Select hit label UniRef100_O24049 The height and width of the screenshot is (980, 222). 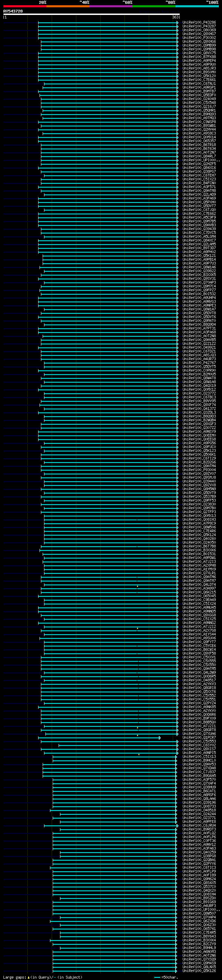click(x=199, y=99)
